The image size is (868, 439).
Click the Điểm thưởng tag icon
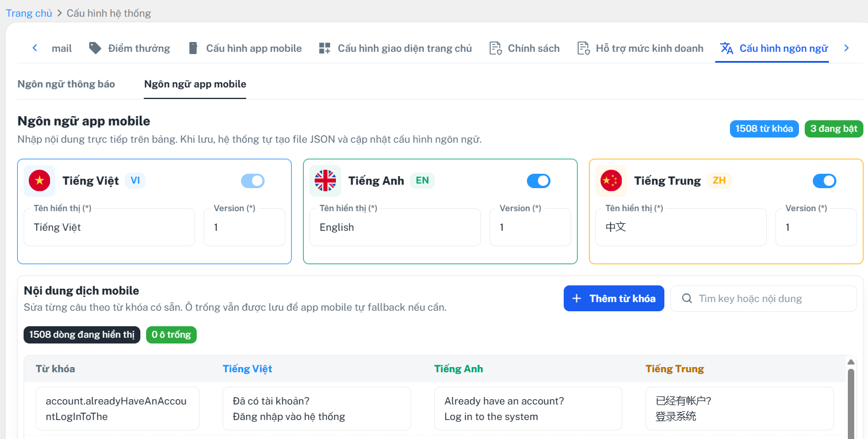(95, 48)
